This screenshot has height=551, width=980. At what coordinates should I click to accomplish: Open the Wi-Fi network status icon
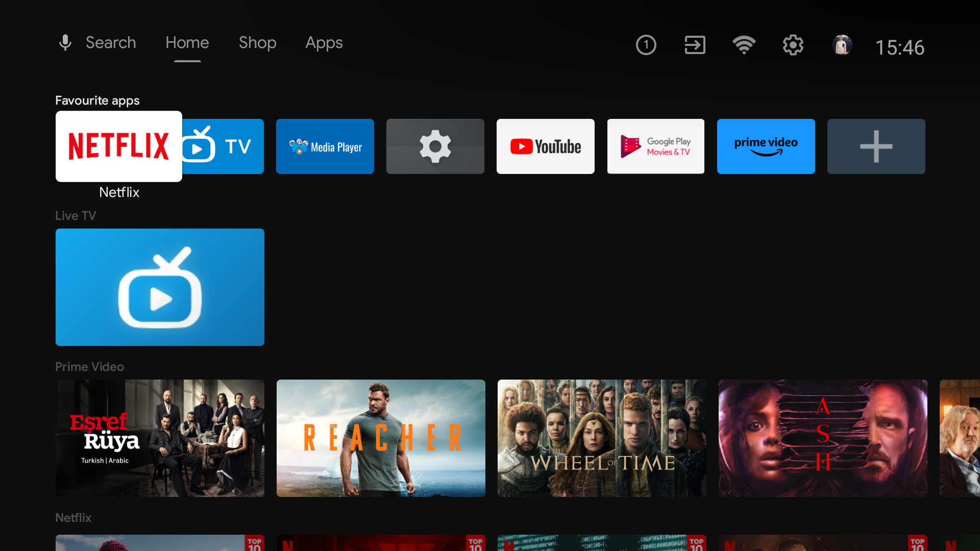pos(744,45)
